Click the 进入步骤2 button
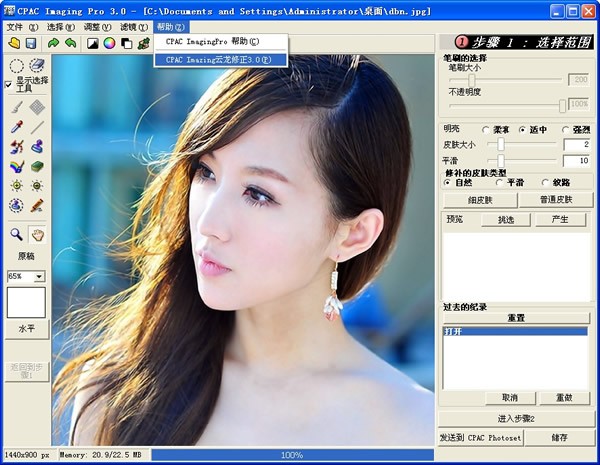This screenshot has height=465, width=600. [x=516, y=419]
